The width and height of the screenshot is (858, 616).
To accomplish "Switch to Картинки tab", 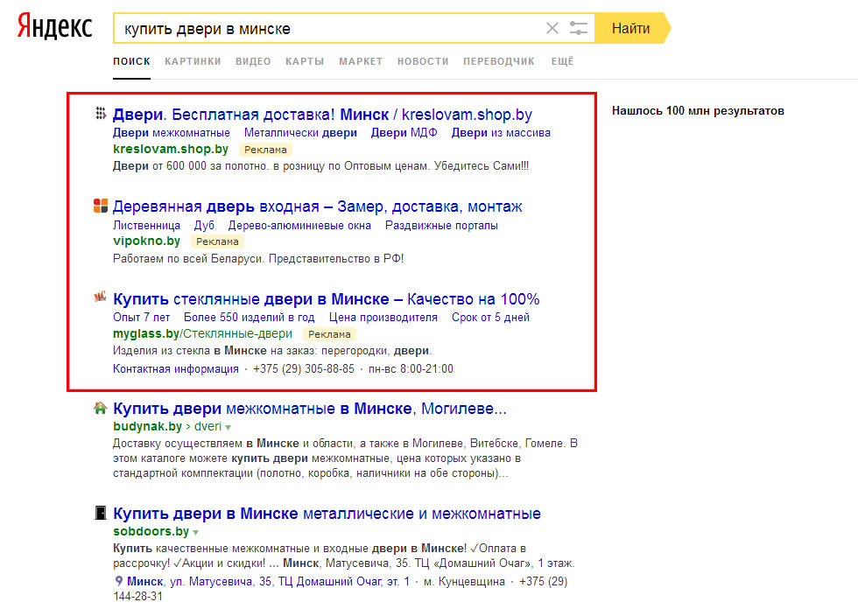I will [x=193, y=61].
